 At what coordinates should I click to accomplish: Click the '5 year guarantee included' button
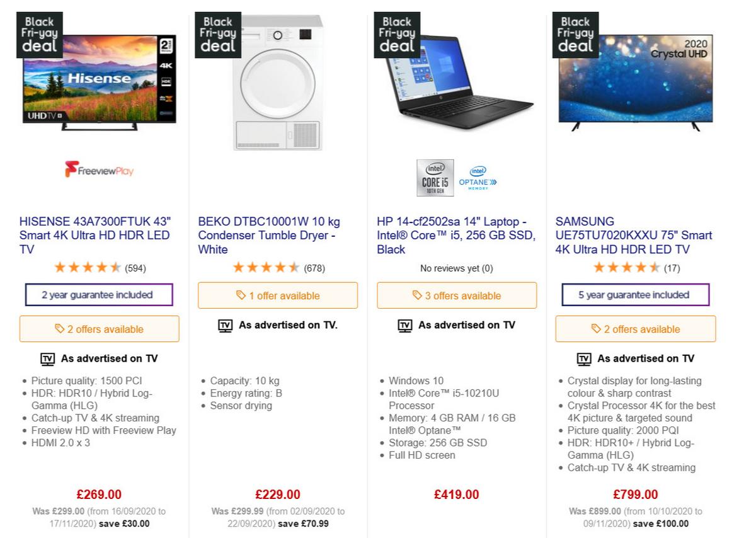coord(635,295)
